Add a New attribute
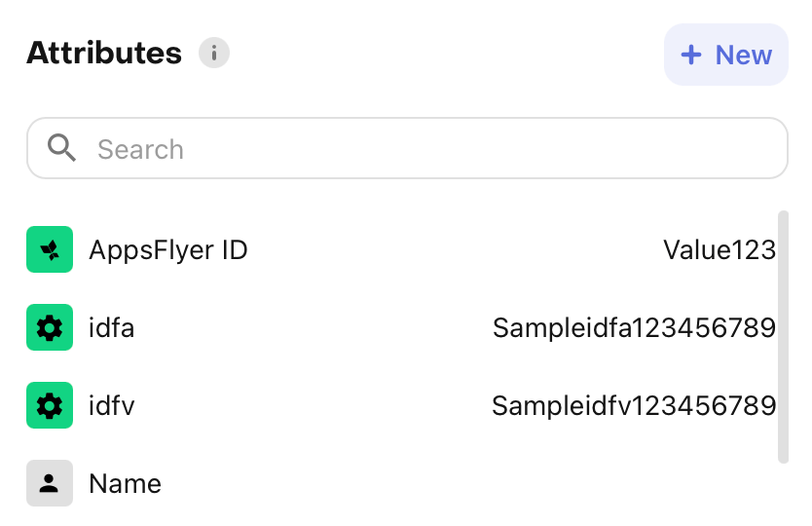This screenshot has height=526, width=812. (726, 55)
